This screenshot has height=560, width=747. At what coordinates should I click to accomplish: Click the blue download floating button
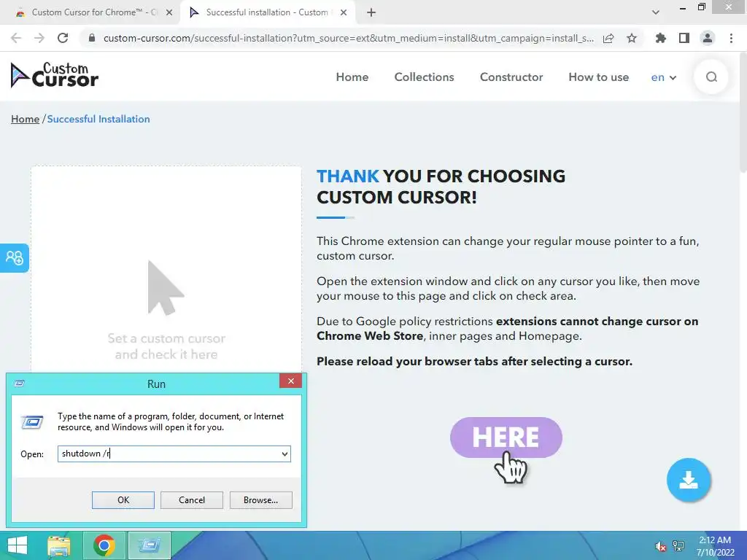pos(689,480)
